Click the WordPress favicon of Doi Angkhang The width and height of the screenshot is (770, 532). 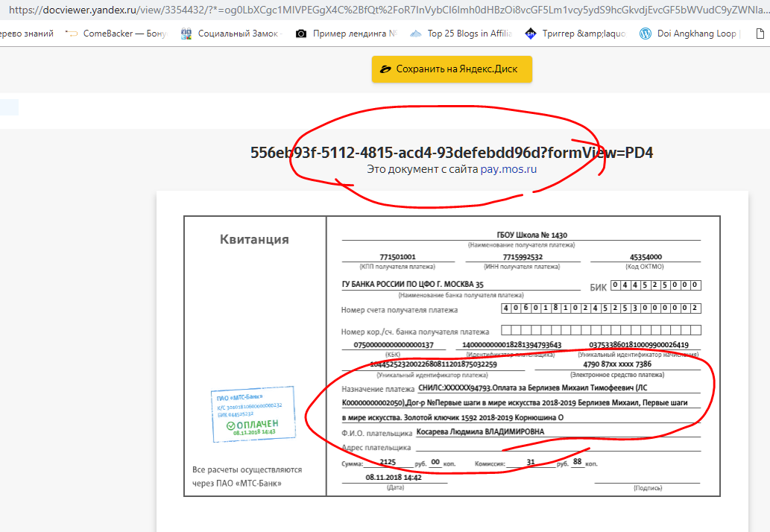coord(646,34)
